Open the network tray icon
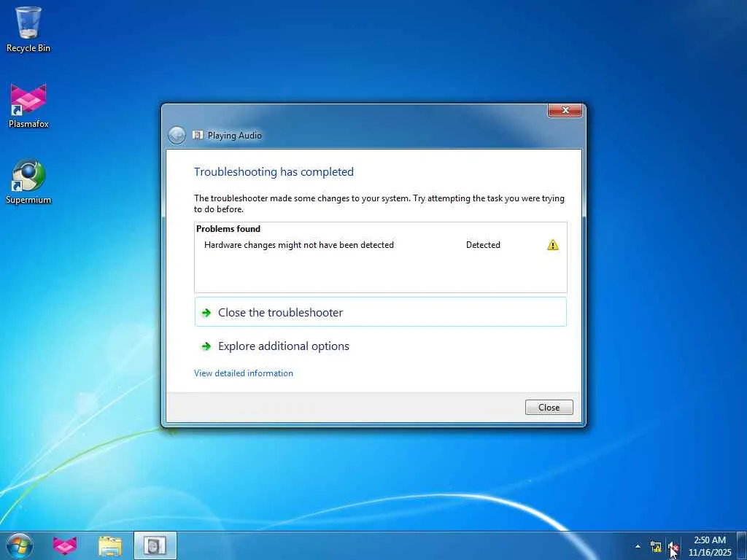 click(x=656, y=547)
